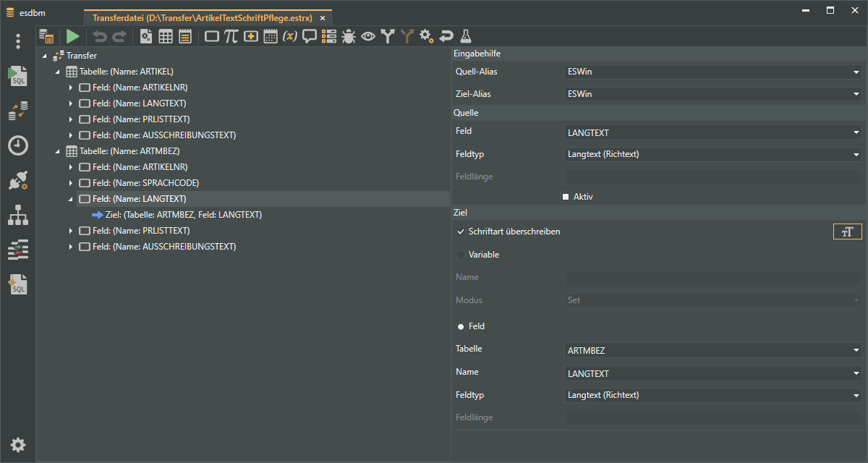Click the file-with-gear toolbar icon

(x=146, y=36)
